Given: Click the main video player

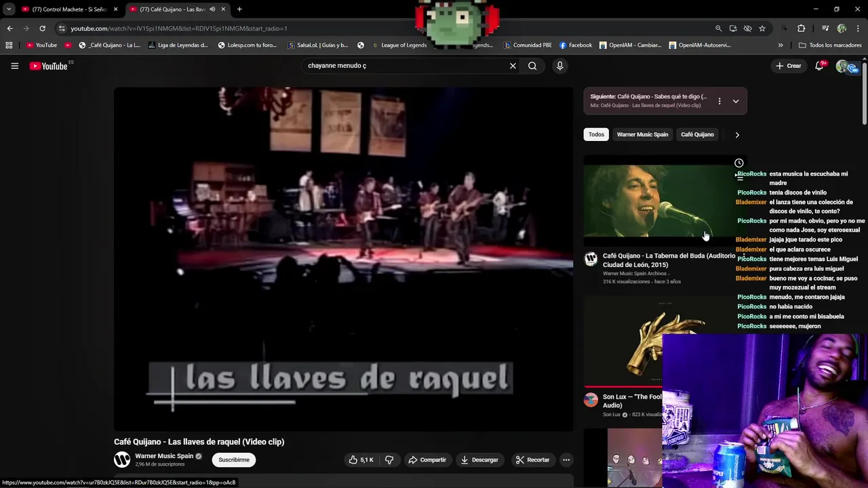Looking at the screenshot, I should click(343, 259).
